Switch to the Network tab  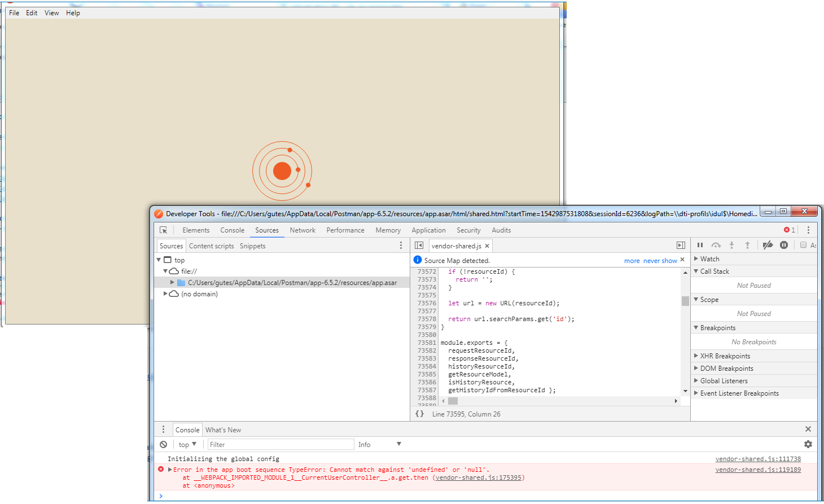[x=303, y=230]
